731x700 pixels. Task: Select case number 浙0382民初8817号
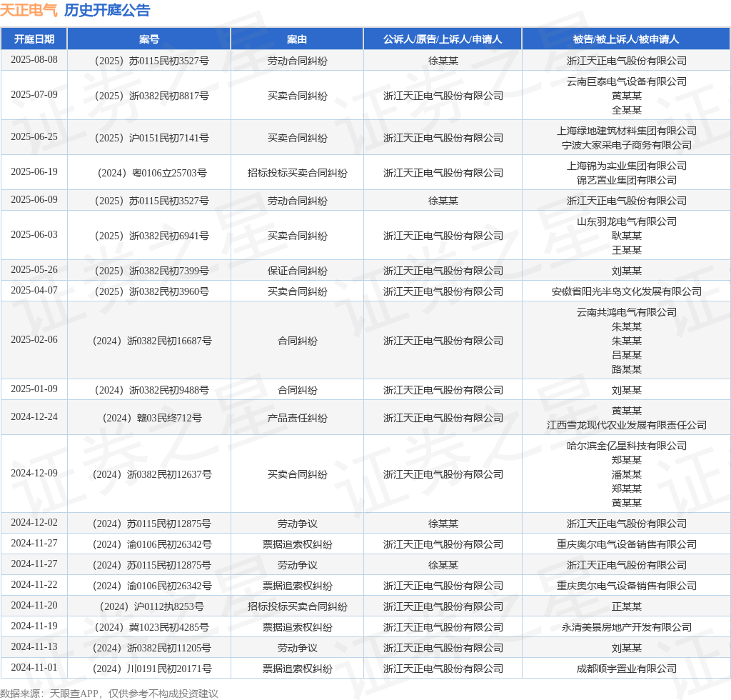tap(151, 96)
